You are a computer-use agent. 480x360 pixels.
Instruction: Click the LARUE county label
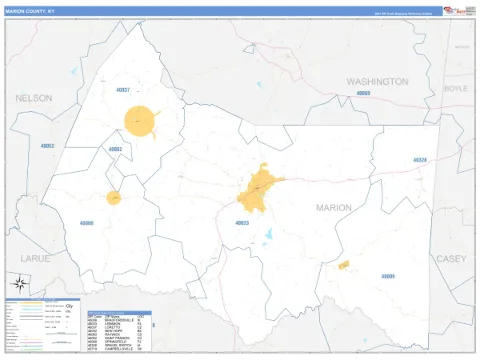35,259
